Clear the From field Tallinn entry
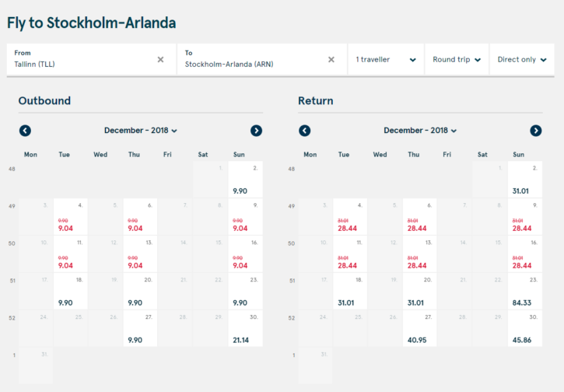Image resolution: width=564 pixels, height=392 pixels. [160, 59]
